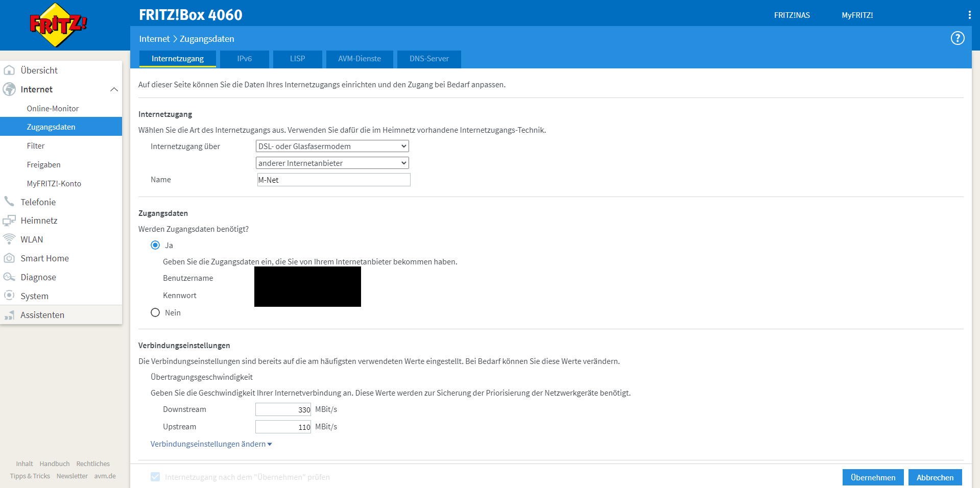980x488 pixels.
Task: Open the Rechtliches footer link
Action: click(93, 463)
